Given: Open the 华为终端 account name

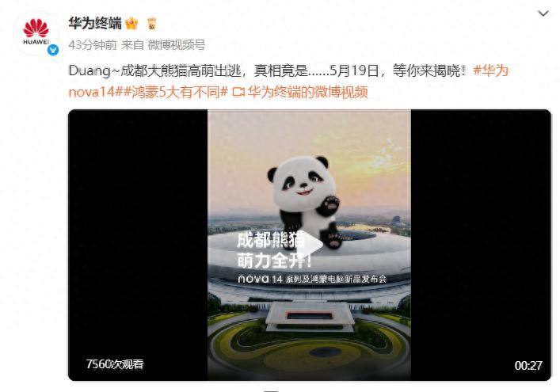Looking at the screenshot, I should pyautogui.click(x=95, y=24).
